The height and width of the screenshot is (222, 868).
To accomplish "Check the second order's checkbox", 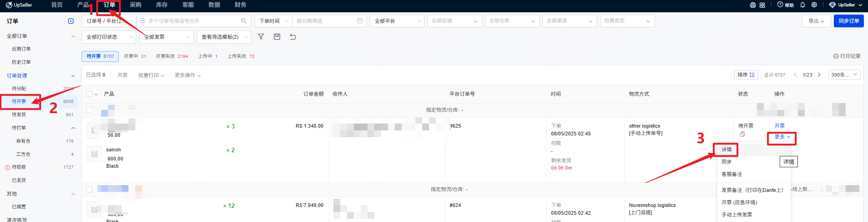I will point(89,189).
